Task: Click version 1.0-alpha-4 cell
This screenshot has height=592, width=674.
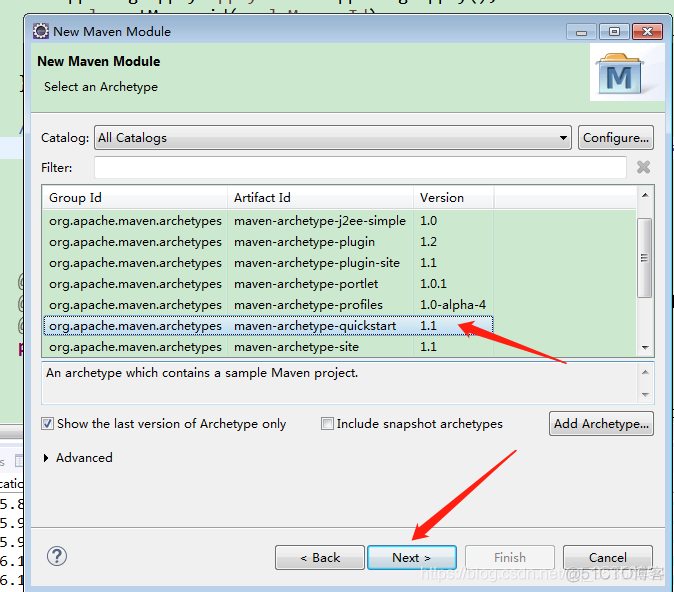Action: (x=453, y=305)
